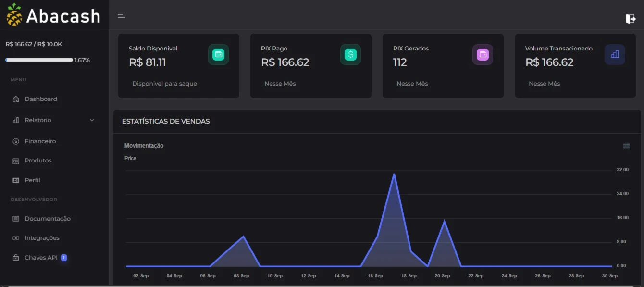
Task: Click the Relatorio bar chart icon
Action: click(15, 120)
